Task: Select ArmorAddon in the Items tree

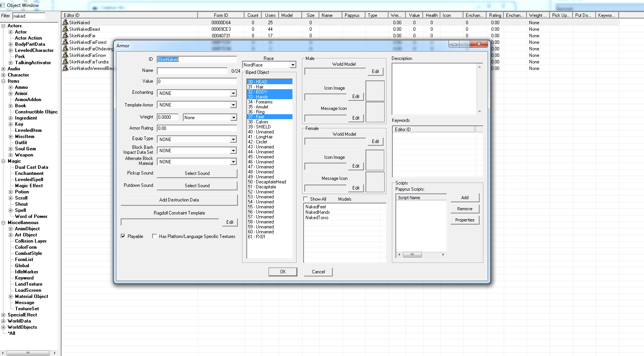Action: 28,100
